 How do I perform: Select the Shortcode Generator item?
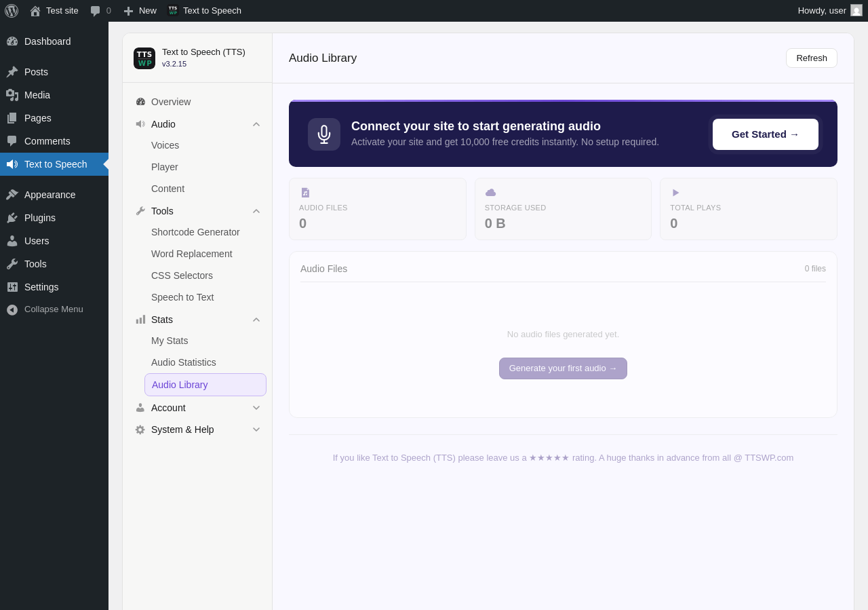click(x=195, y=232)
